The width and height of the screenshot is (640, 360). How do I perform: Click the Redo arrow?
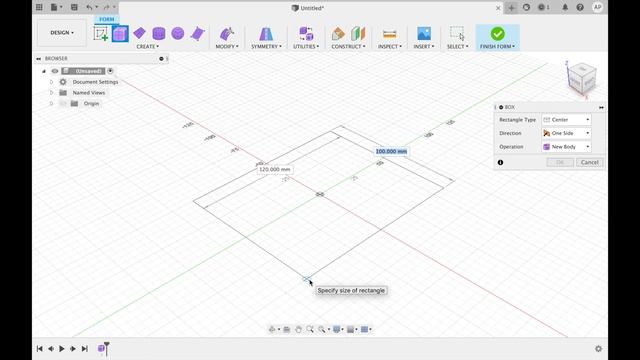[x=107, y=7]
